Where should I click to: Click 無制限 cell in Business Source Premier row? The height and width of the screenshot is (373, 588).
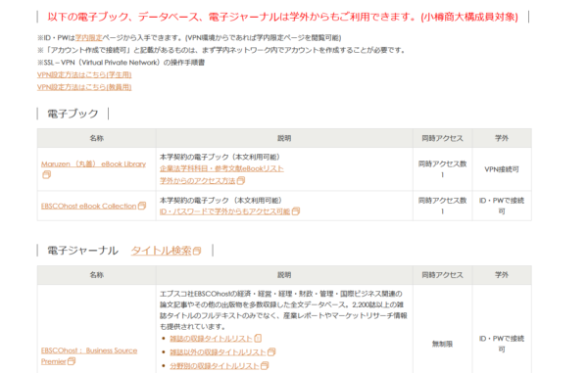[443, 344]
